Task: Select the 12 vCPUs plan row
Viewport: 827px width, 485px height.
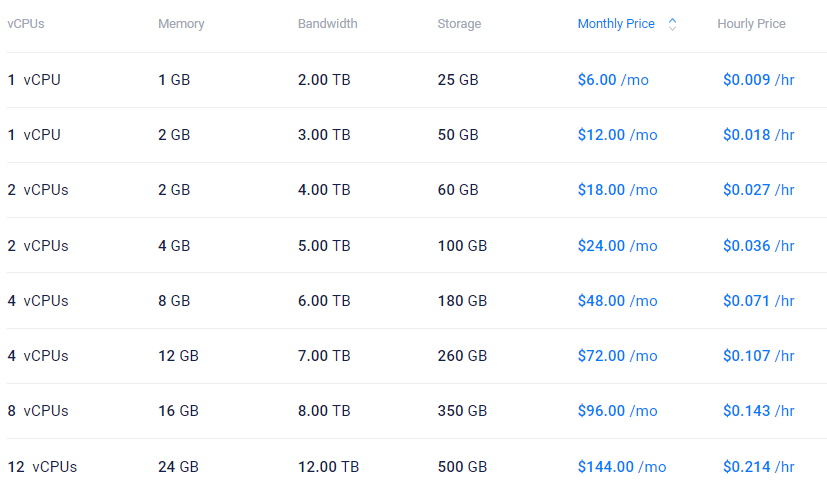Action: (42, 467)
